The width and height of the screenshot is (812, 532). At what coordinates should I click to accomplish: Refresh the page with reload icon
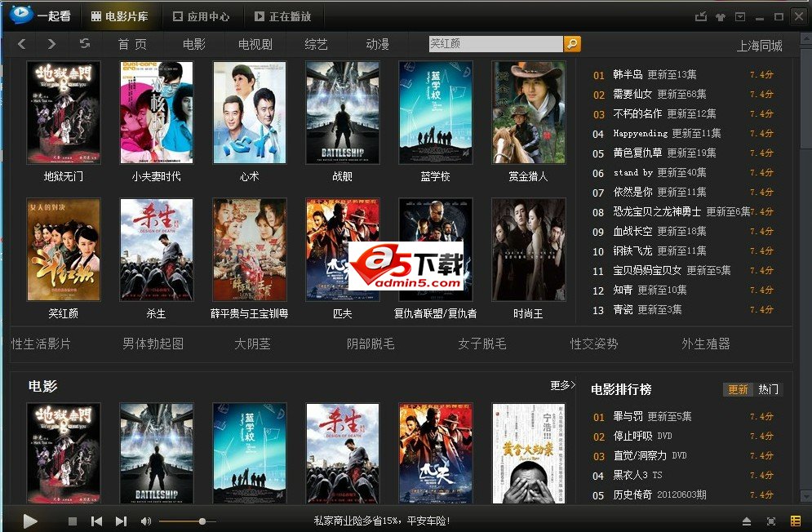84,43
